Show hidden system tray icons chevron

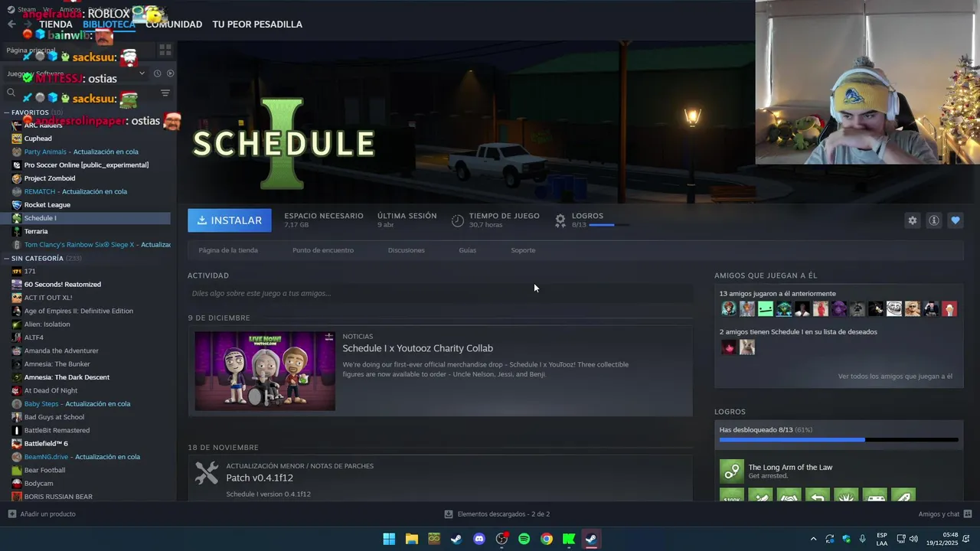click(813, 539)
